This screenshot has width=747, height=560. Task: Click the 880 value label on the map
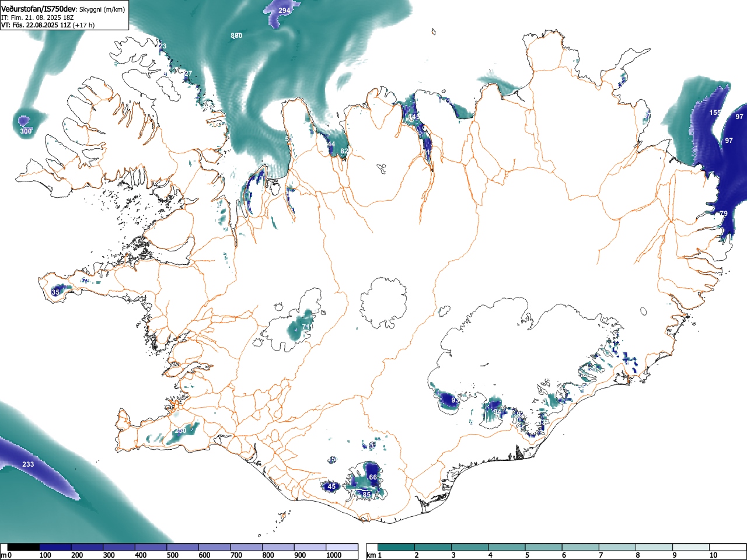[x=236, y=36]
